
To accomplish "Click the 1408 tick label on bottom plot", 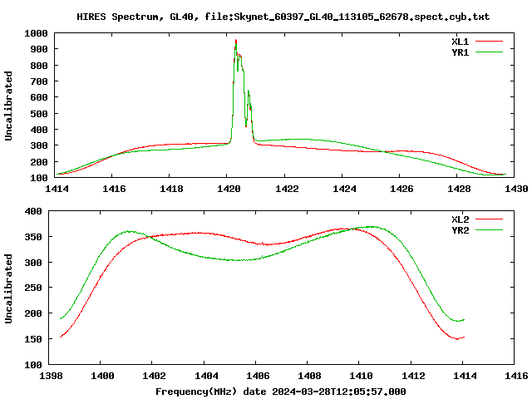I will tap(309, 376).
